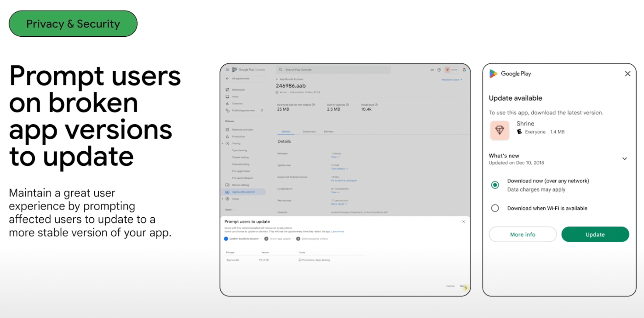Switch to the Delivery tab
Screen dimensions: 644x318
point(329,131)
